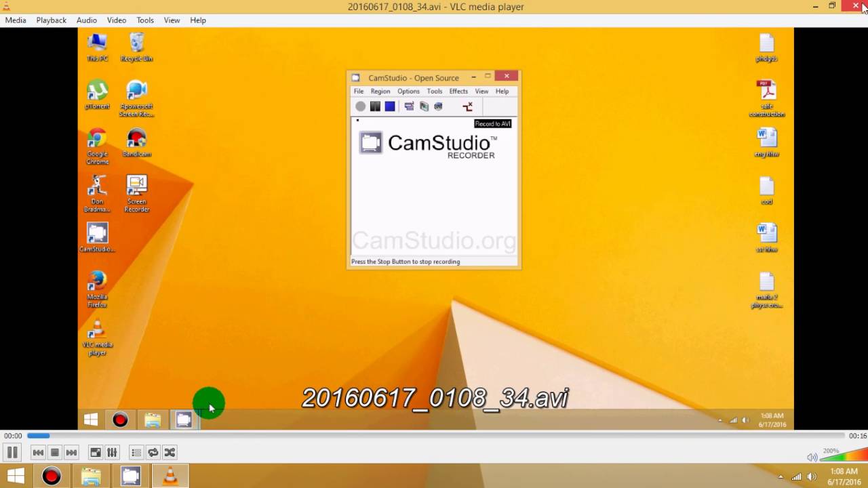Toggle CamStudio Record to AVI/SWF icon

click(x=467, y=106)
